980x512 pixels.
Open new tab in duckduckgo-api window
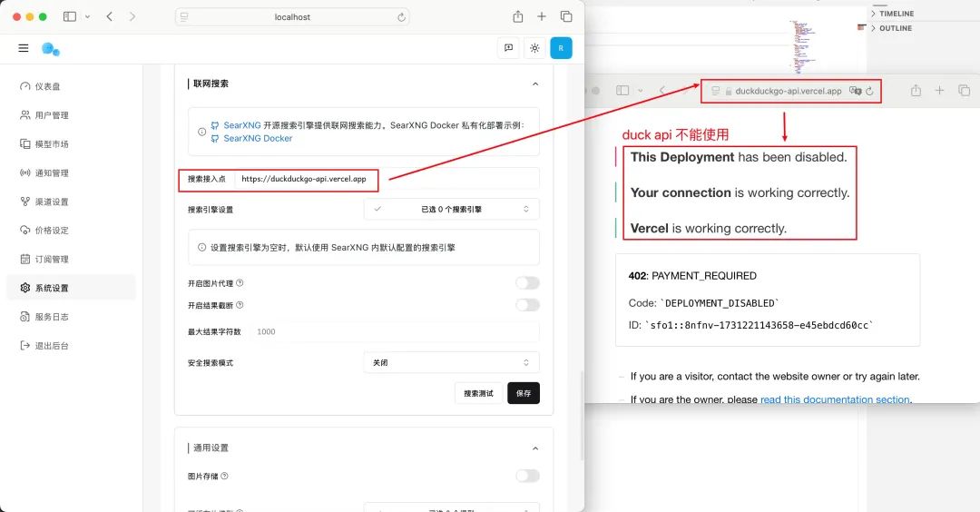(939, 91)
